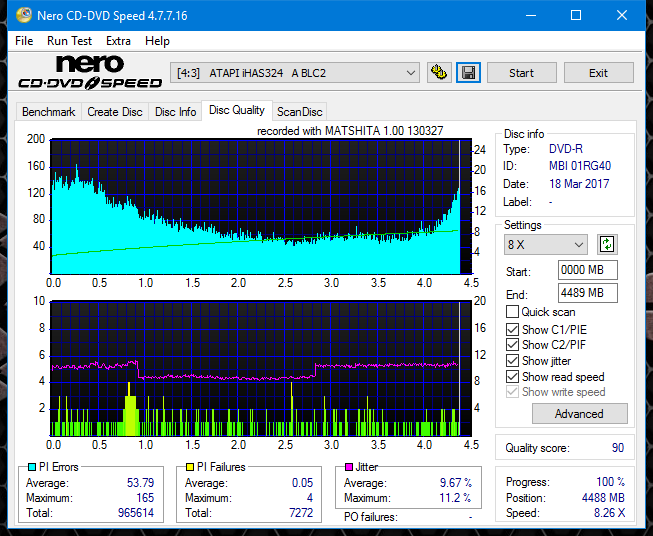Click the Exit button
The height and width of the screenshot is (536, 653).
pyautogui.click(x=598, y=73)
